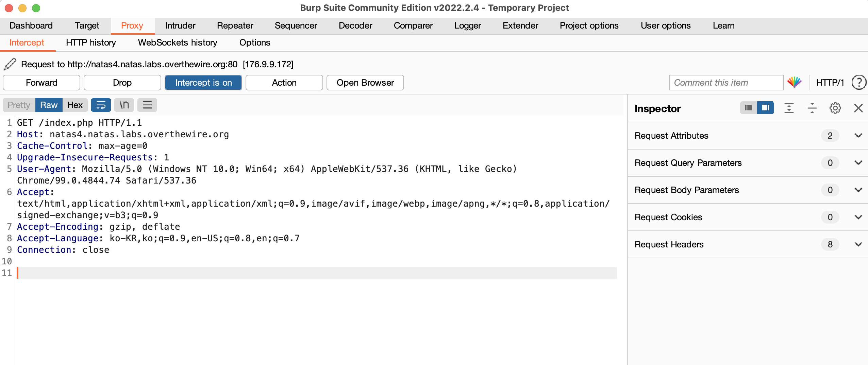Open the Intruder tab
The image size is (868, 365).
[x=180, y=26]
